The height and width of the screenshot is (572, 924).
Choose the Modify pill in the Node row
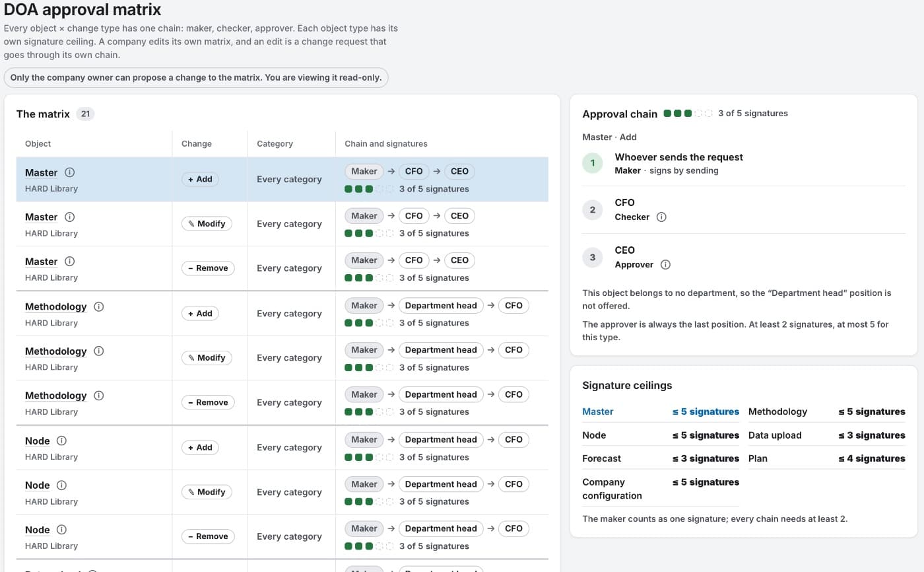coord(207,492)
